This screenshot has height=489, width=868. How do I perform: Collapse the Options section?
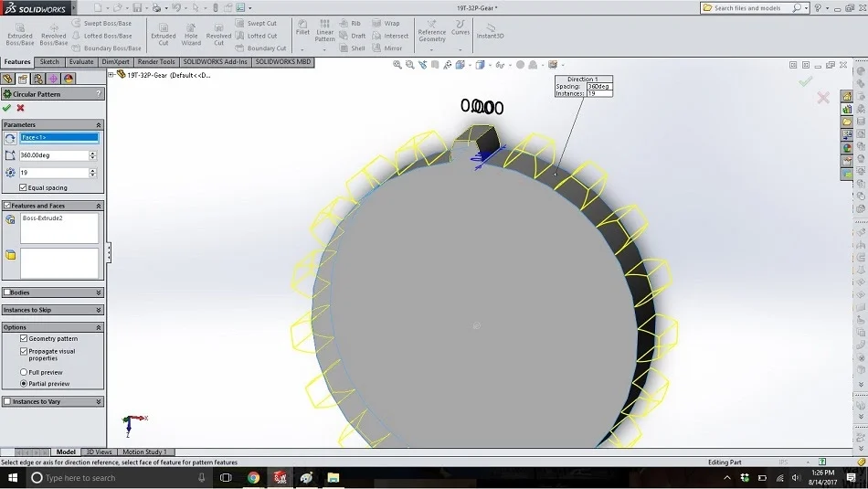click(x=99, y=327)
